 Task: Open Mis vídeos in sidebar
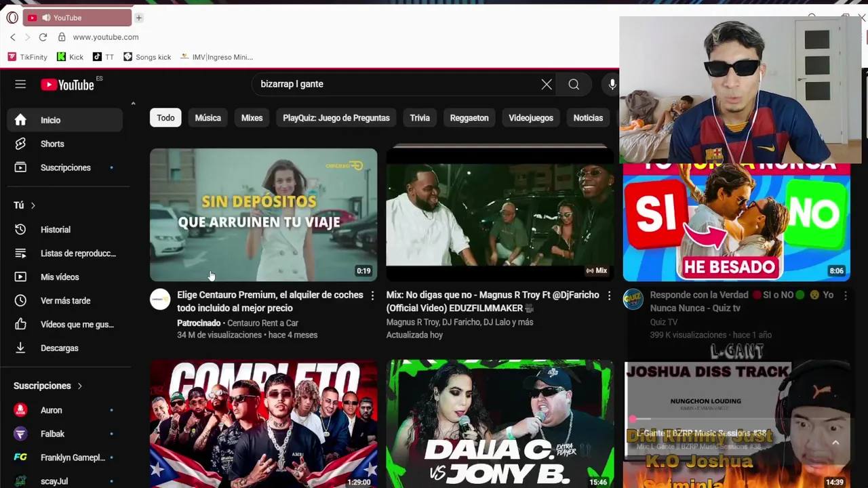click(65, 277)
